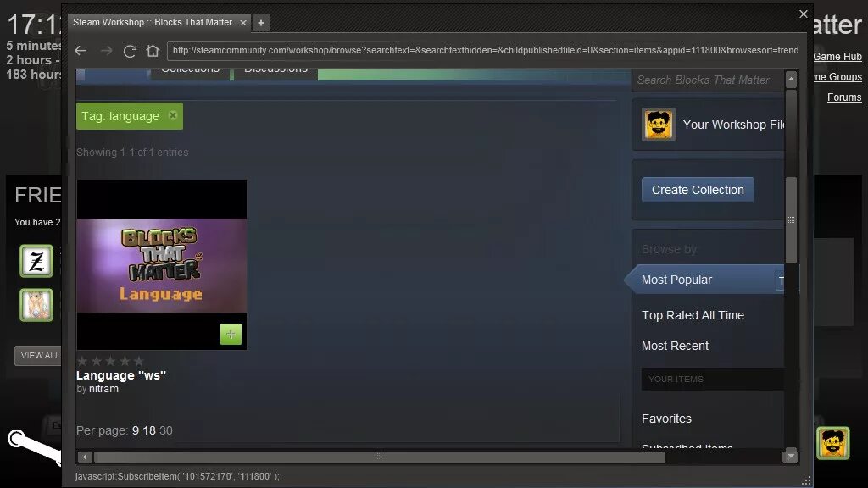This screenshot has height=488, width=868.
Task: Open the Discussions tab
Action: tap(276, 70)
